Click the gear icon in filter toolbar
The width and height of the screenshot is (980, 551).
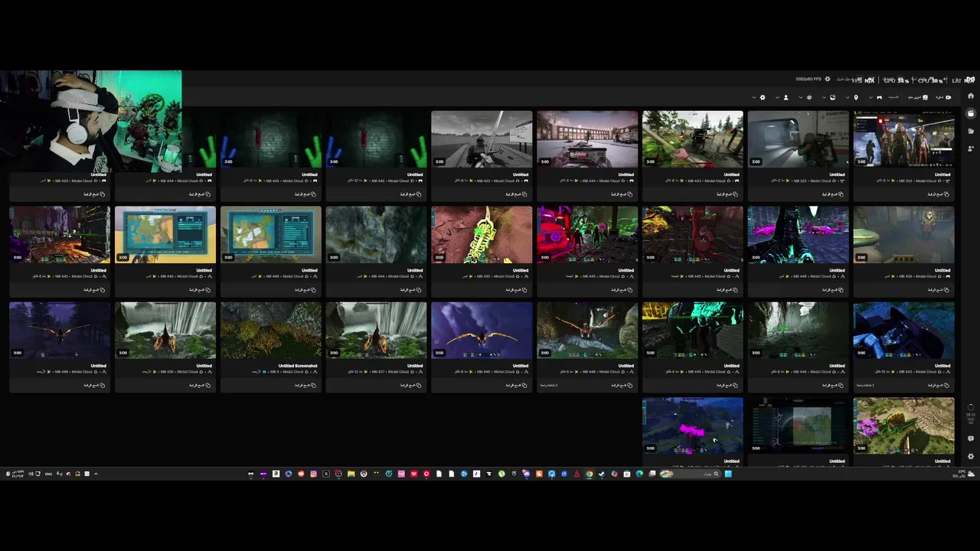coord(763,97)
